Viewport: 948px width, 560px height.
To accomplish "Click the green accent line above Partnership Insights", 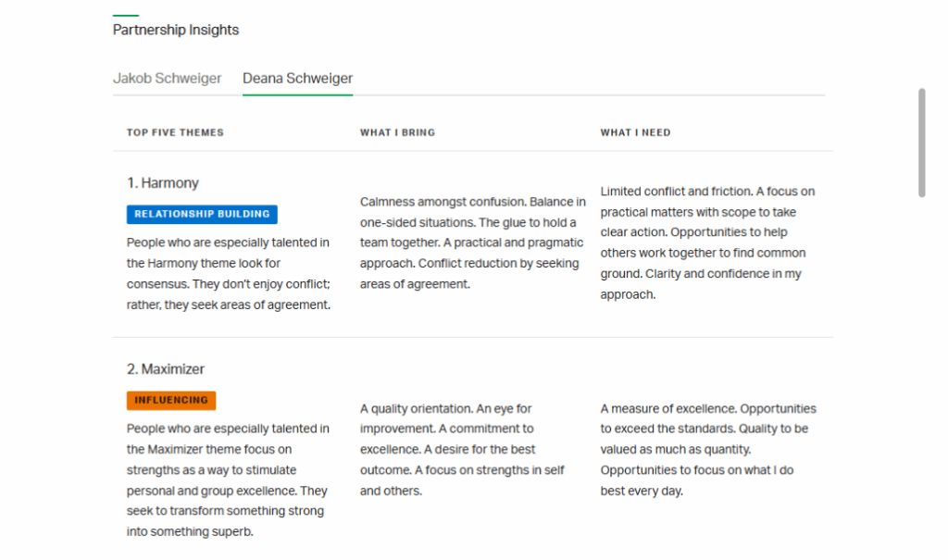I will click(x=126, y=15).
